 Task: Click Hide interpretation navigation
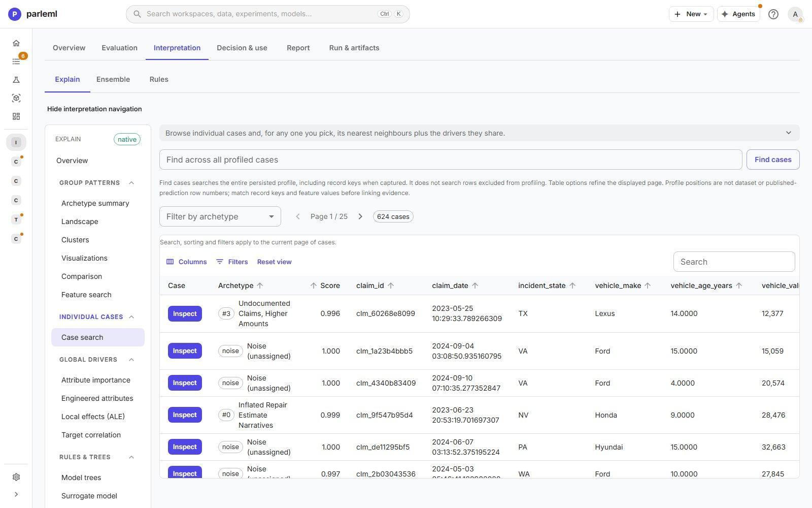(94, 109)
